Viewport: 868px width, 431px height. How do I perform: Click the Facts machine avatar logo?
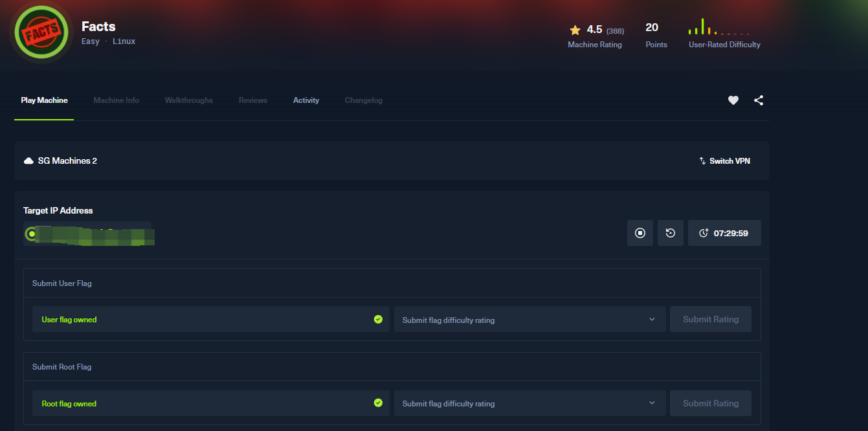[x=41, y=31]
